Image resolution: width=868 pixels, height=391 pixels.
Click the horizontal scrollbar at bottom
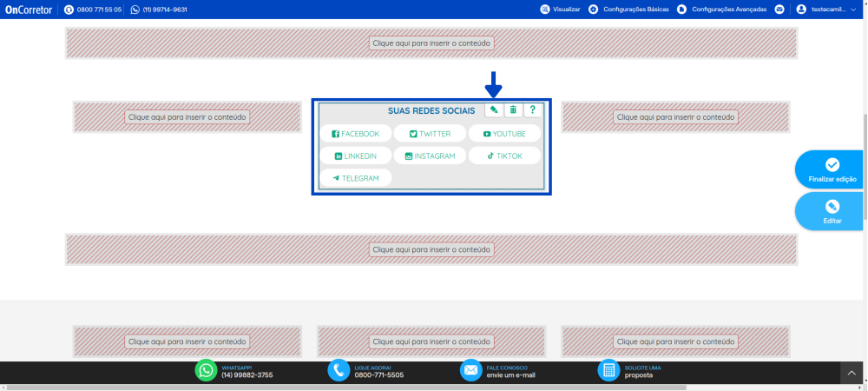346,388
